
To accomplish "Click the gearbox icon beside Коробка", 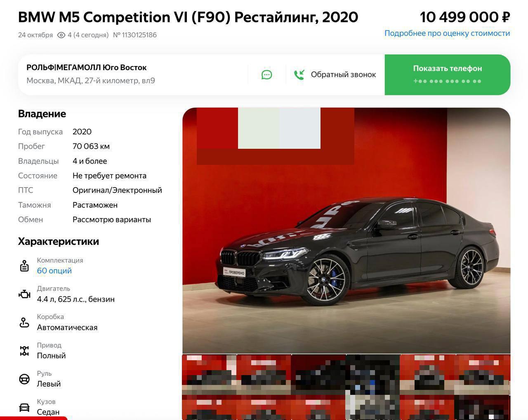I will (24, 322).
